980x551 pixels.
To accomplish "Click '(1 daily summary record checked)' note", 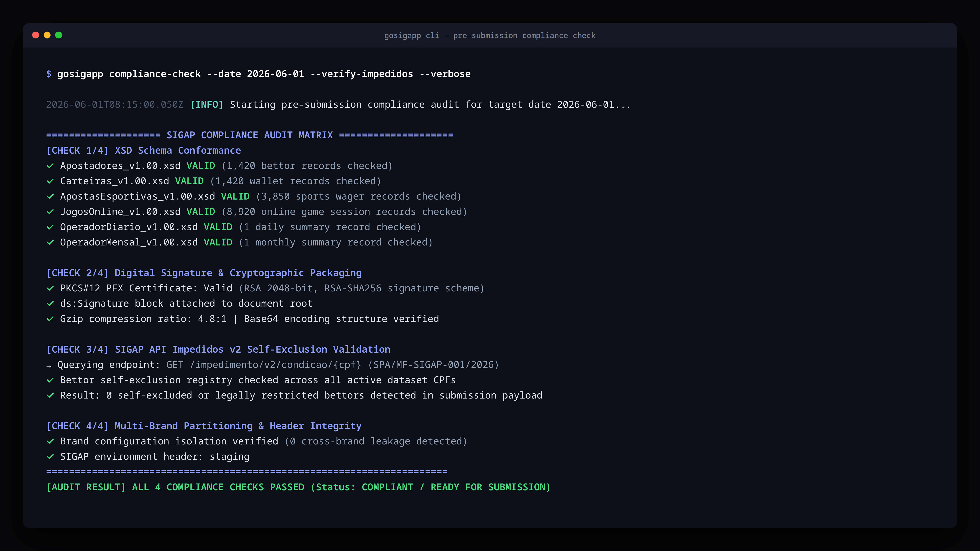I will tap(330, 227).
